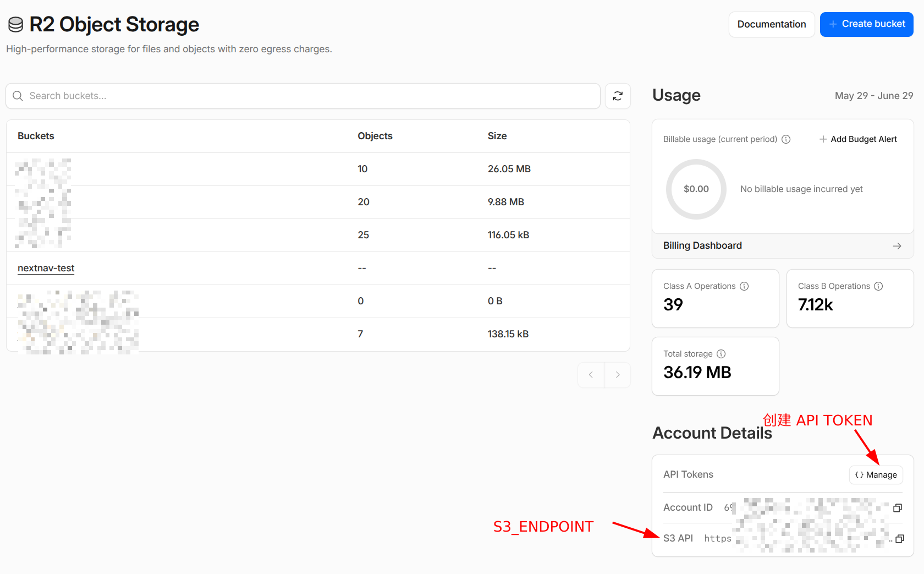Open info icon beside Class B Operations

pyautogui.click(x=878, y=286)
